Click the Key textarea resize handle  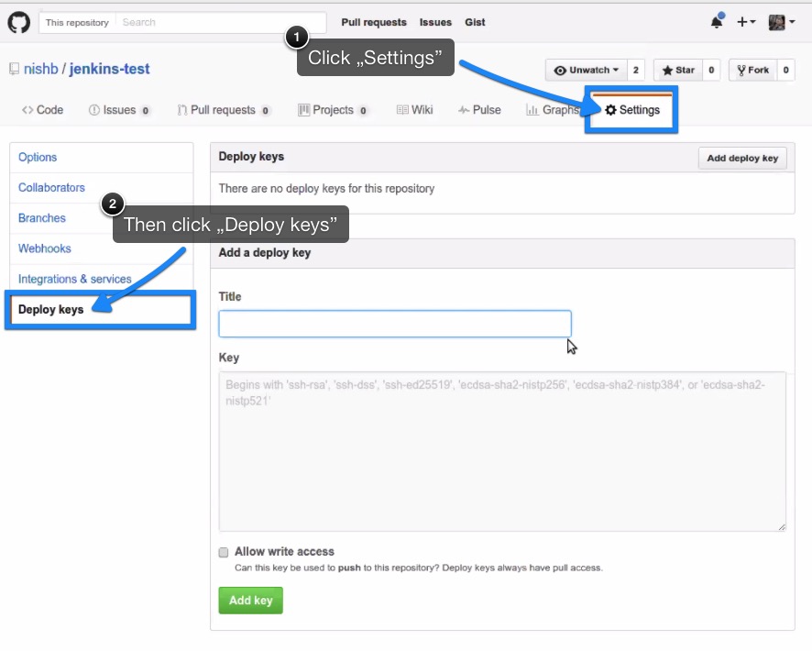pyautogui.click(x=782, y=526)
